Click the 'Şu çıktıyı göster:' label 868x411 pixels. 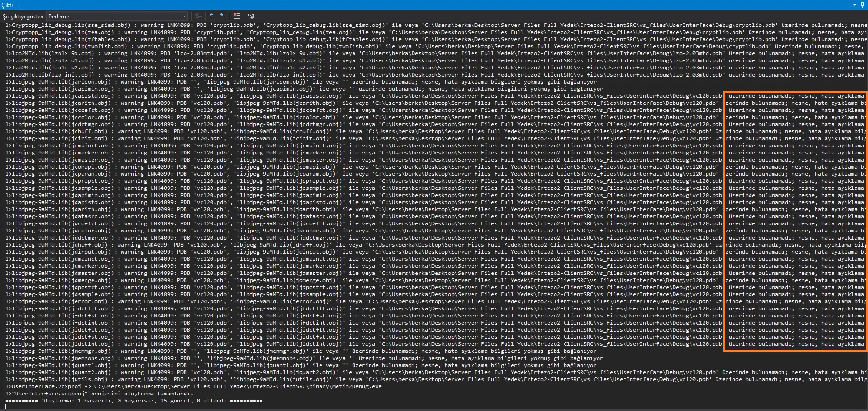[x=23, y=17]
